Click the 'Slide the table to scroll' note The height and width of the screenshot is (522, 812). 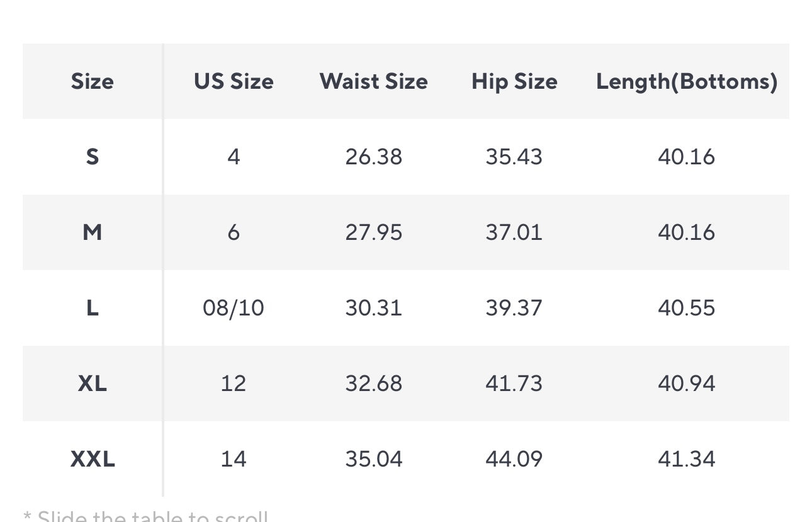[x=146, y=516]
